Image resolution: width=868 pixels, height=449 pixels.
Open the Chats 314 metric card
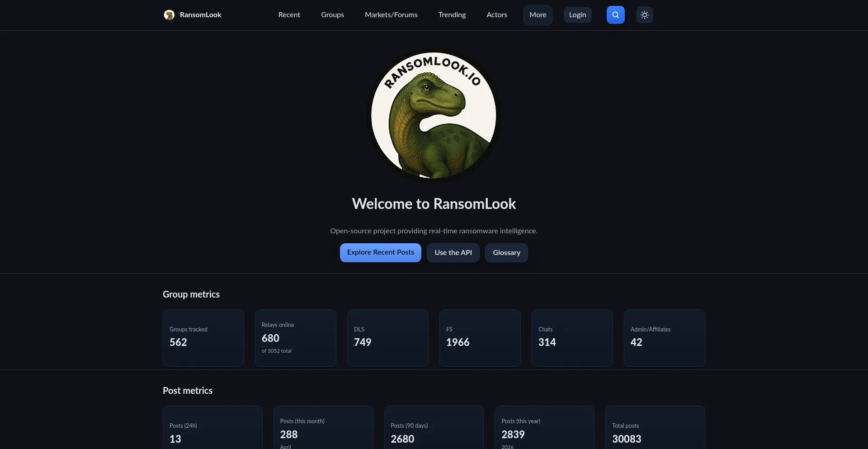pos(572,338)
